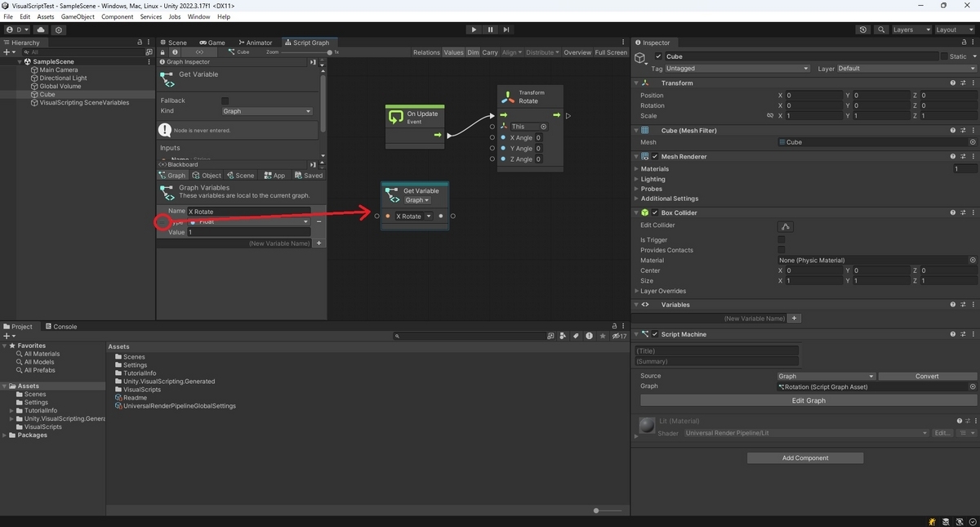Click the Edit Graph button
This screenshot has height=527, width=980.
808,400
